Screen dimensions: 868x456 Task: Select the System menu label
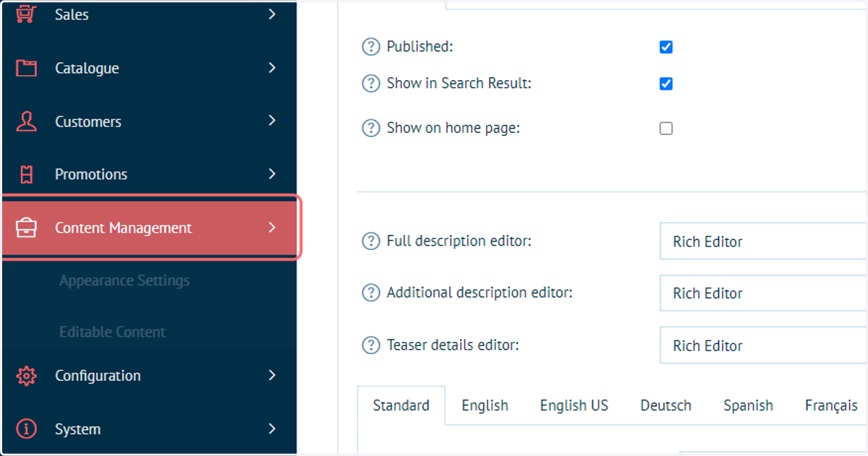click(77, 429)
